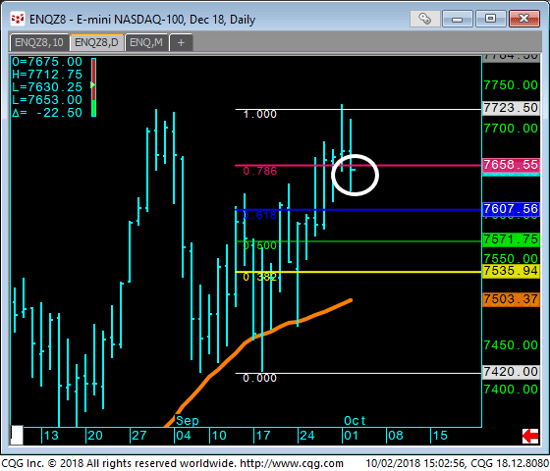Select the 0.786 Fibonacci retracement line label
The height and width of the screenshot is (471, 550).
click(260, 171)
